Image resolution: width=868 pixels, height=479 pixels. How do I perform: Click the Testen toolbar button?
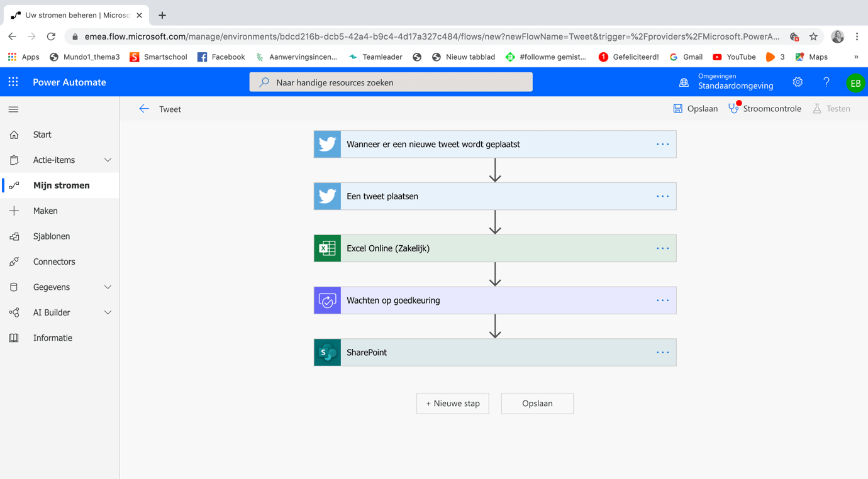click(832, 109)
